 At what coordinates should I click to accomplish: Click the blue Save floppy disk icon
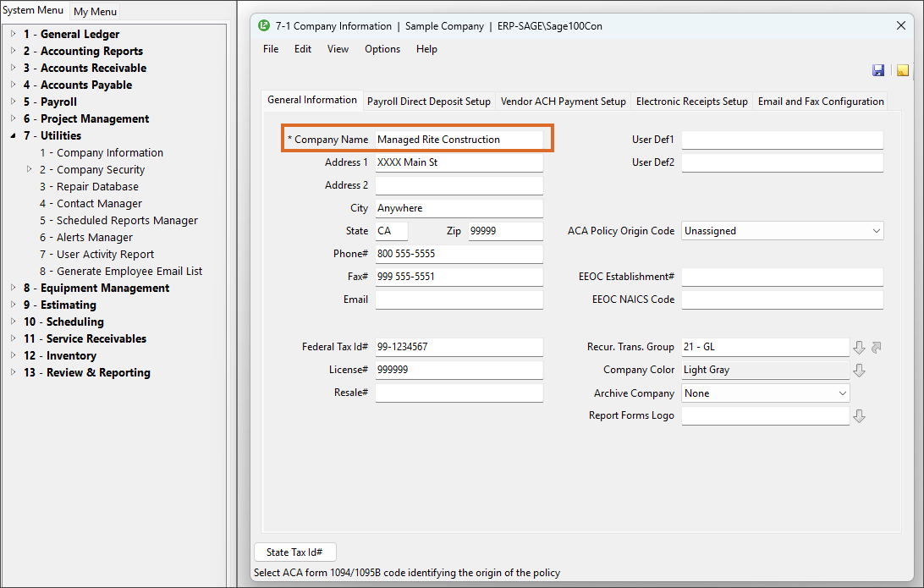click(x=878, y=70)
